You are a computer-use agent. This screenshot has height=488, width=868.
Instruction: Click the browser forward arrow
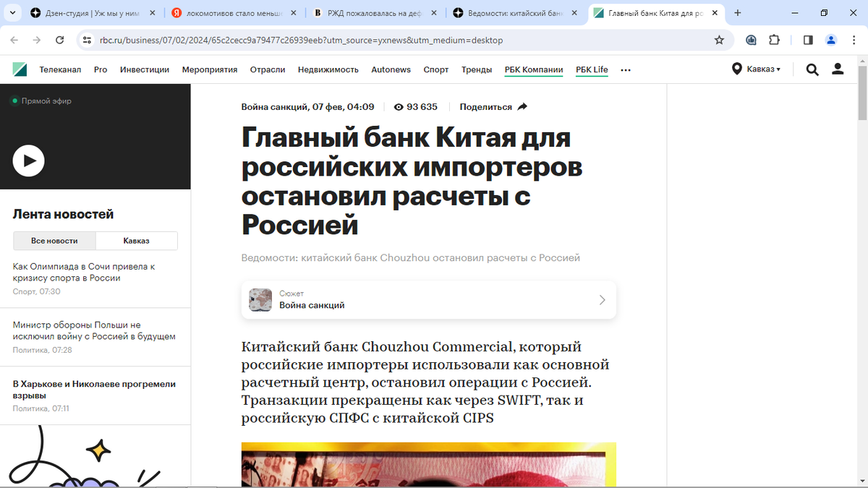pyautogui.click(x=38, y=40)
